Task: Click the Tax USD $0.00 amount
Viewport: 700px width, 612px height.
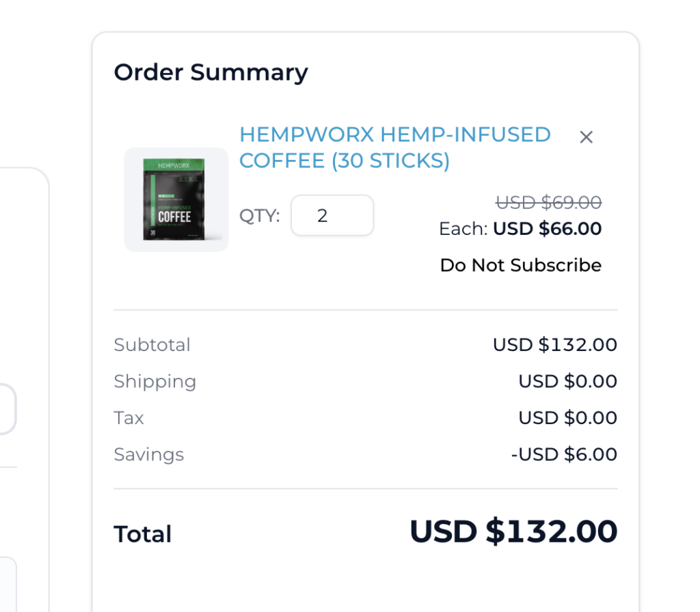Action: point(567,418)
